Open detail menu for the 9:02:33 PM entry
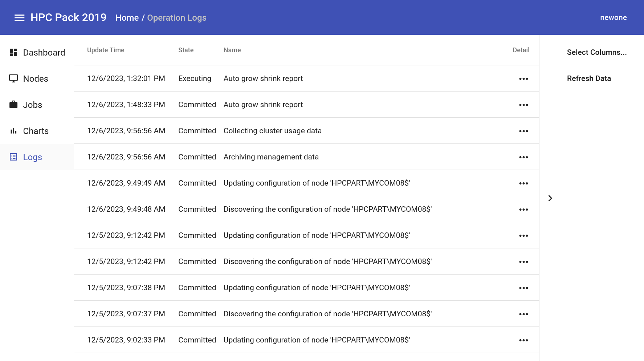644x361 pixels. coord(524,340)
